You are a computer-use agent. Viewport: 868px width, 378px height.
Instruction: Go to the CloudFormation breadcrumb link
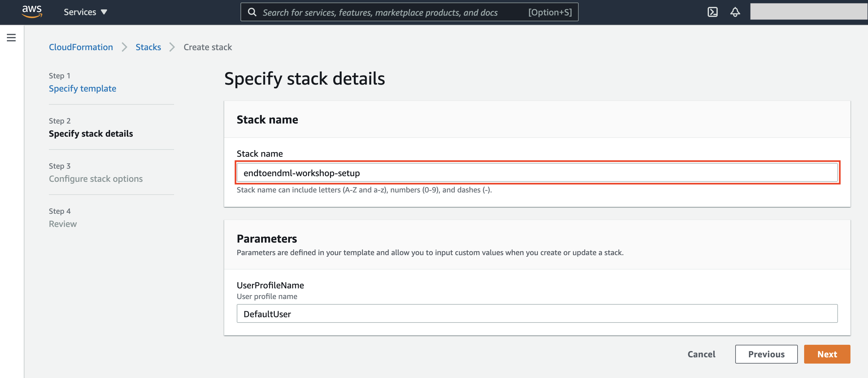81,47
